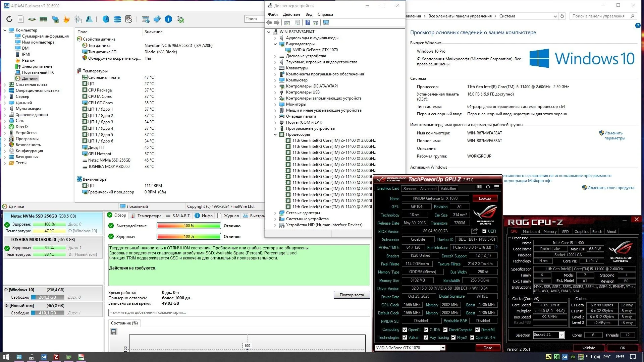Click Device Manager blue help icon

308,22
